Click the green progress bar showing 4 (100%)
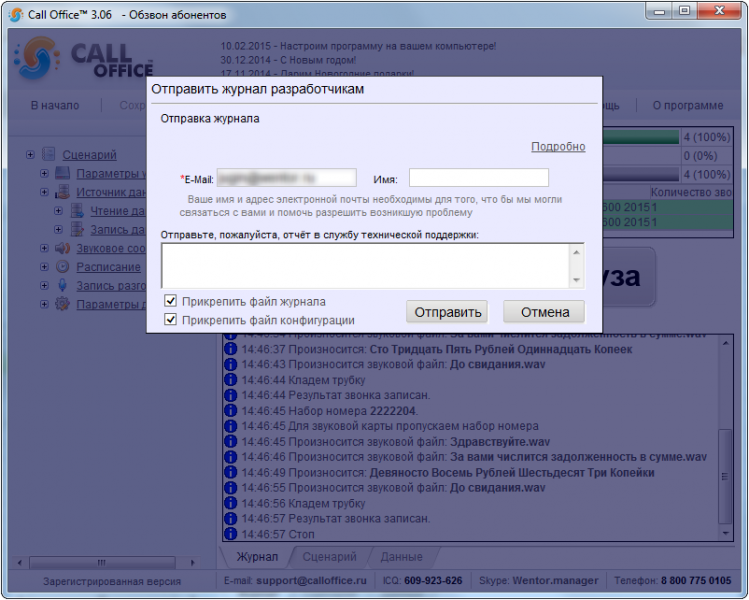The height and width of the screenshot is (600, 749). tap(641, 137)
